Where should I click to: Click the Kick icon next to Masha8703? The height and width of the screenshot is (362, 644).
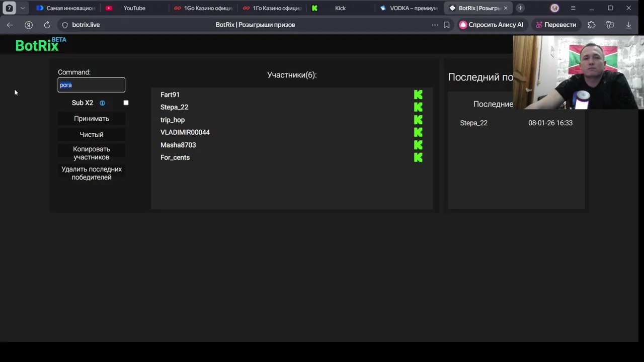click(x=418, y=145)
